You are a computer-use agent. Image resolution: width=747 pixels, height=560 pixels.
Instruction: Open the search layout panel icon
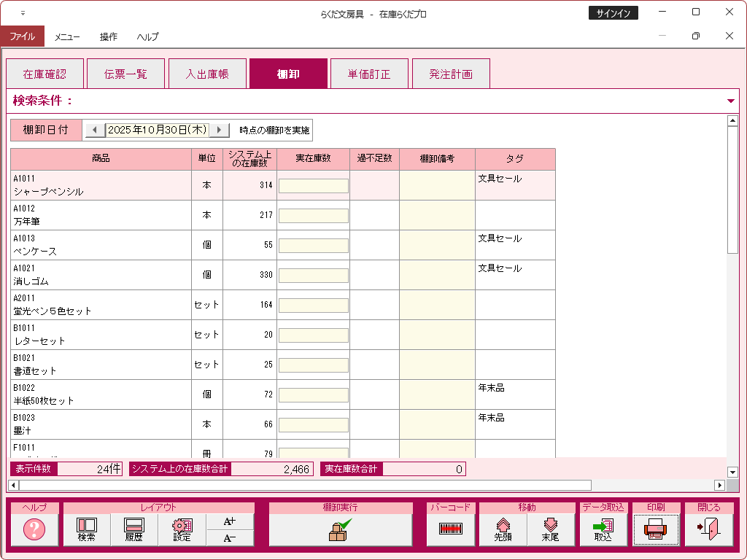click(x=87, y=530)
